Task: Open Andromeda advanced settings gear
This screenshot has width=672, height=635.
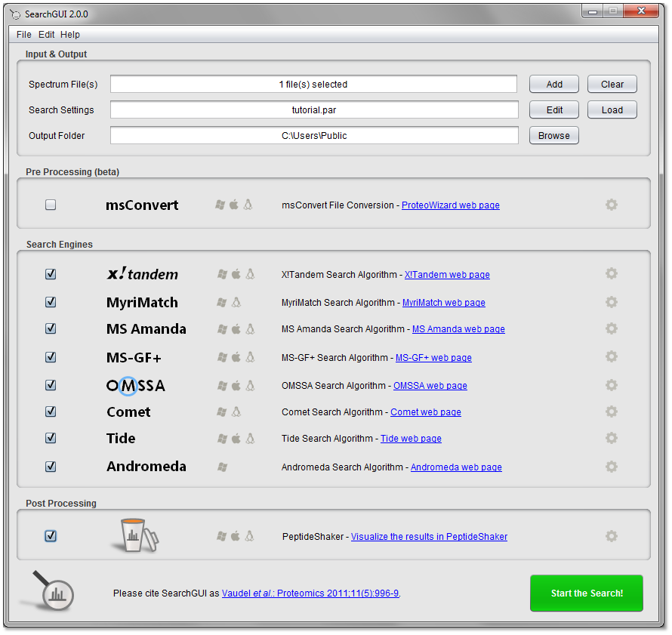Action: [612, 467]
